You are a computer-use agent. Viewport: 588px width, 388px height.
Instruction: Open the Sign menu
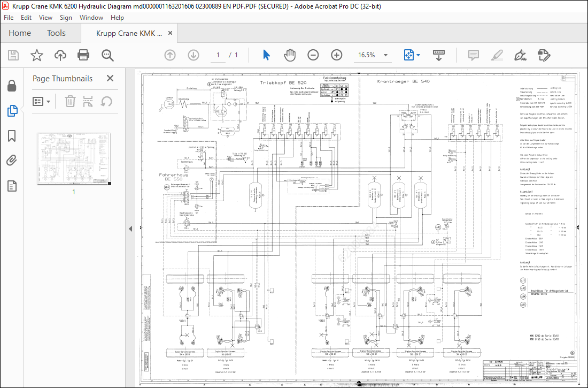[x=66, y=18]
